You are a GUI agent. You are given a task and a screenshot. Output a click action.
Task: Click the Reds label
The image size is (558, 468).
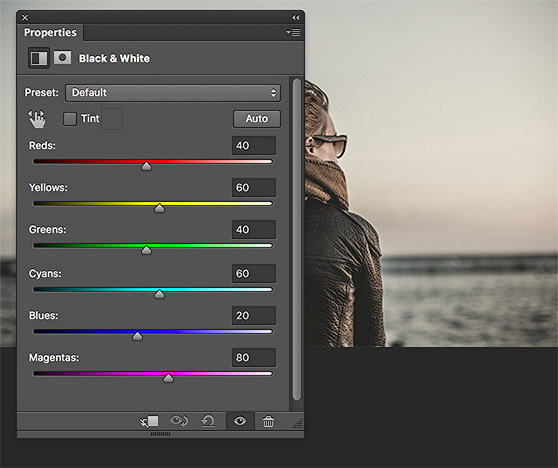(x=42, y=146)
